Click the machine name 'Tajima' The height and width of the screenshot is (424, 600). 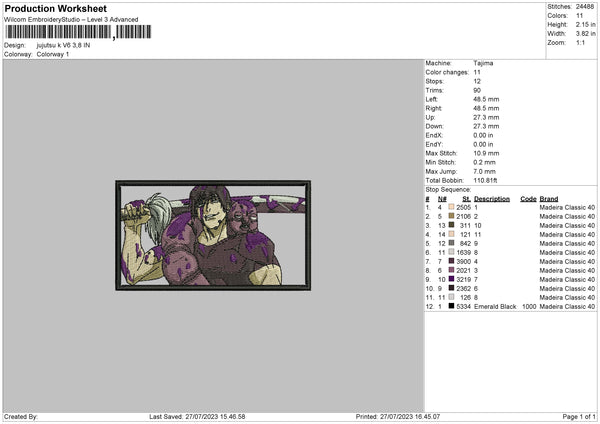(x=483, y=63)
